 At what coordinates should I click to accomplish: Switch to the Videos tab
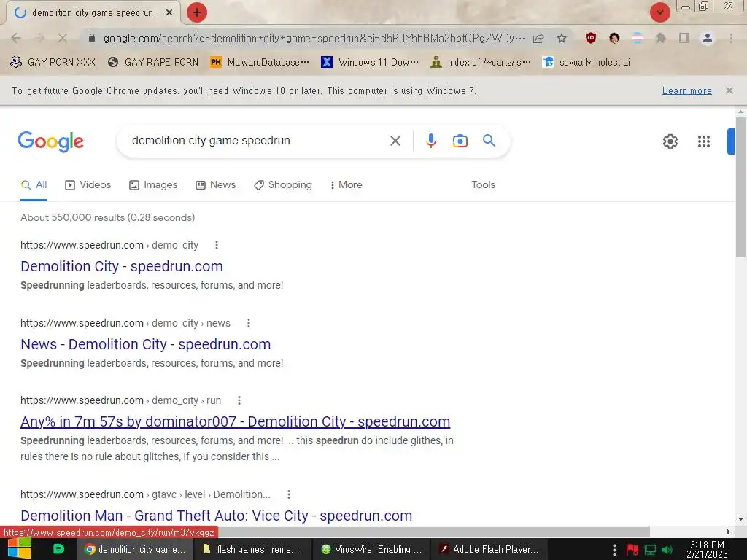pyautogui.click(x=88, y=184)
